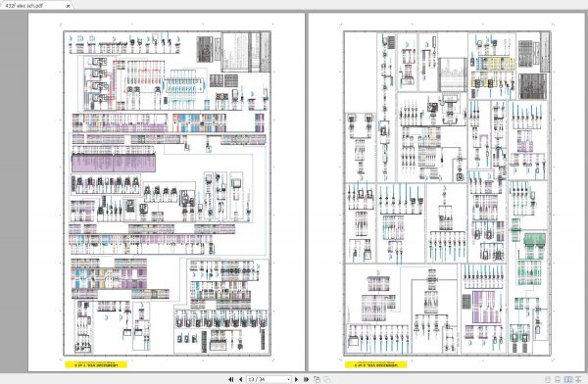Click the left schematic page
The width and height of the screenshot is (588, 384).
167,192
